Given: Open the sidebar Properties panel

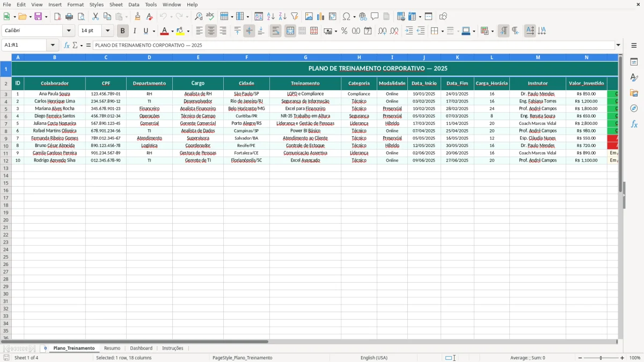Looking at the screenshot, I should pos(634,62).
